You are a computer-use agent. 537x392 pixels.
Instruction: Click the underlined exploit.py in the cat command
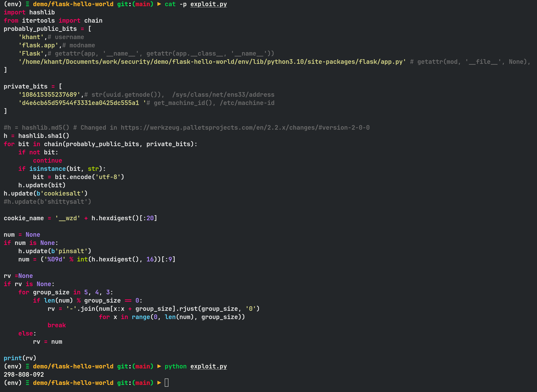click(208, 4)
